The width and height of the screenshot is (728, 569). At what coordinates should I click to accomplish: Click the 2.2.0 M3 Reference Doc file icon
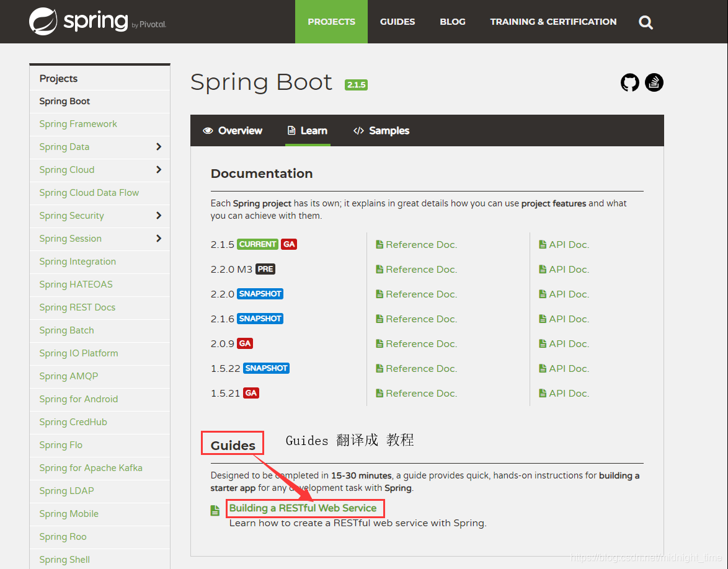point(380,269)
